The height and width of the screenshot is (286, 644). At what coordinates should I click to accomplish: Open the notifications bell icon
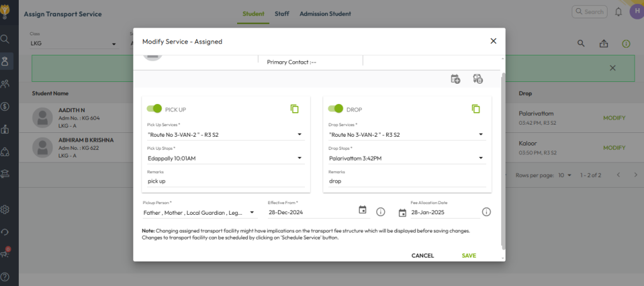click(619, 12)
